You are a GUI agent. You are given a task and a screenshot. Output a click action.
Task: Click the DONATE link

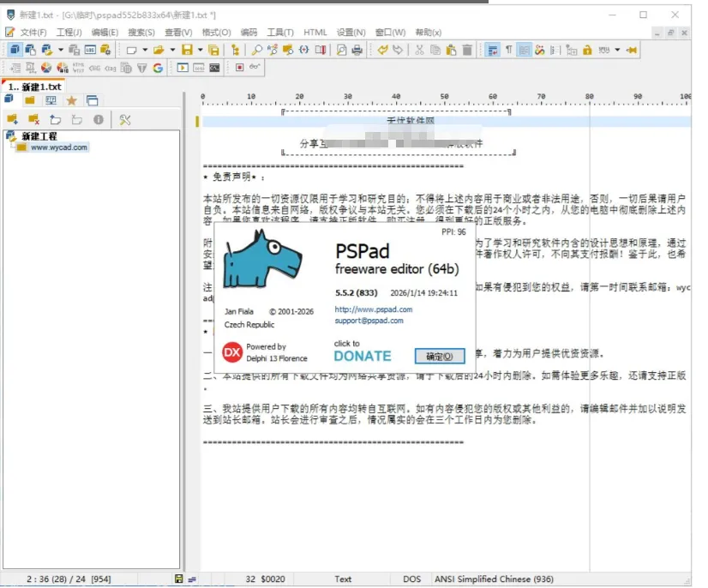tap(363, 357)
